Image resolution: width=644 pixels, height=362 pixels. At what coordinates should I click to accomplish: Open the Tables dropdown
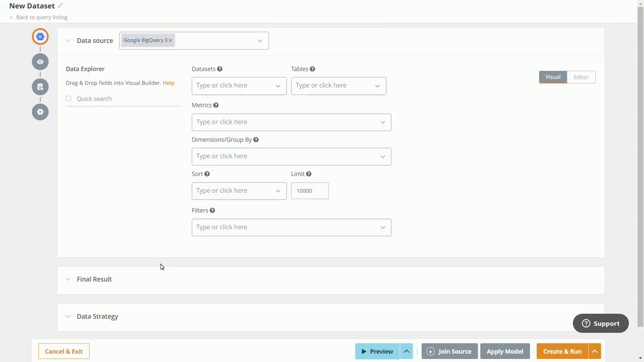(x=338, y=85)
